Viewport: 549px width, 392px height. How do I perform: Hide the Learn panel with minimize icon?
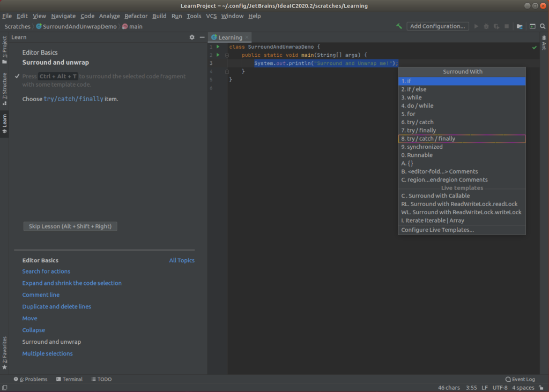[x=202, y=37]
